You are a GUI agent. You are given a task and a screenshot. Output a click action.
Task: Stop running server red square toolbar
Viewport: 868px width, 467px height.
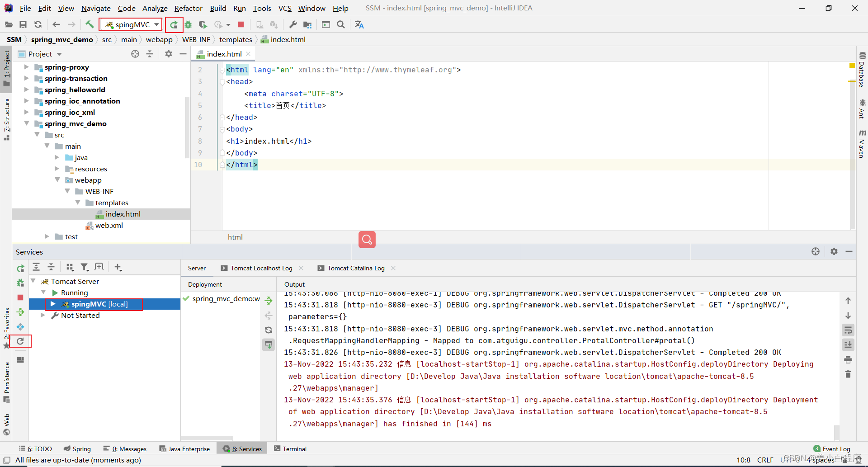tap(241, 24)
